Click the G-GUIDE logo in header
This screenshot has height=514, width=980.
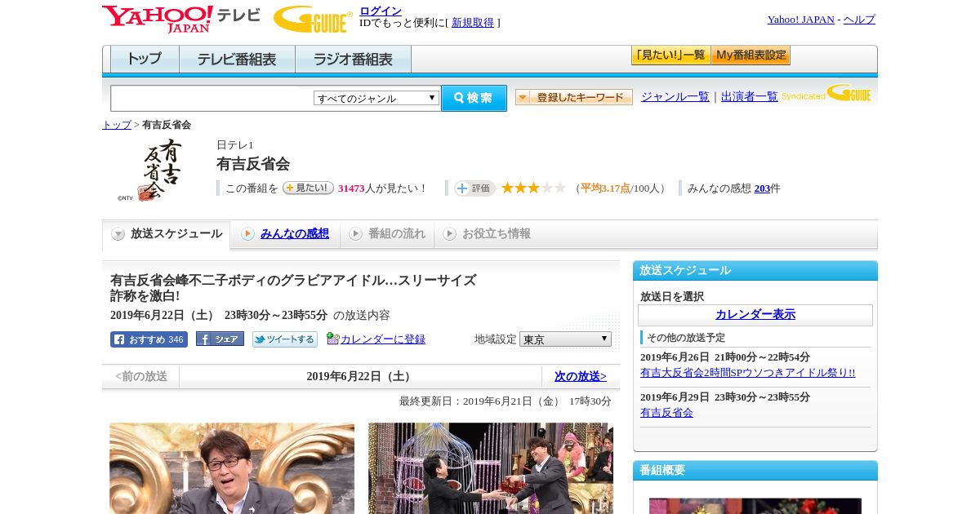(313, 19)
